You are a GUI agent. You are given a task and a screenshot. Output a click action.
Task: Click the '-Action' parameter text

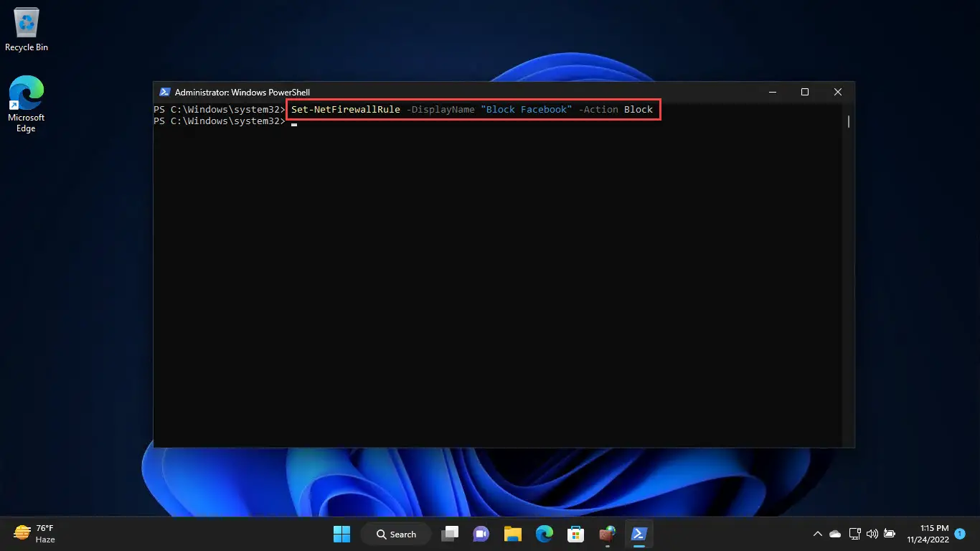[598, 110]
